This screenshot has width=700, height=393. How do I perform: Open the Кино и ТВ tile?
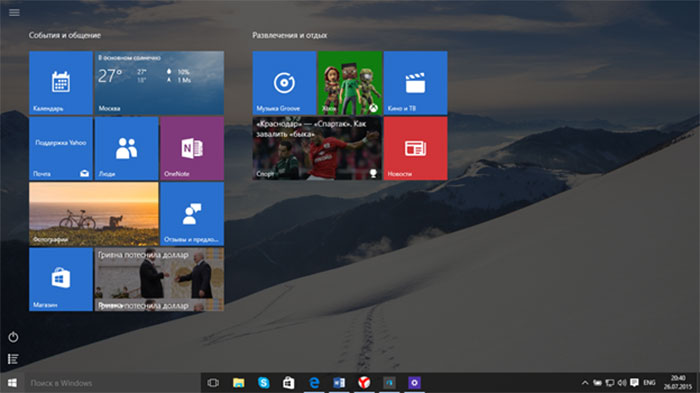pos(415,83)
